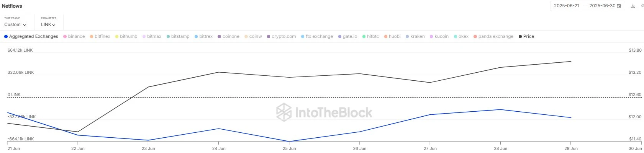
Task: Click the start date 2025-06-21 field
Action: point(566,6)
